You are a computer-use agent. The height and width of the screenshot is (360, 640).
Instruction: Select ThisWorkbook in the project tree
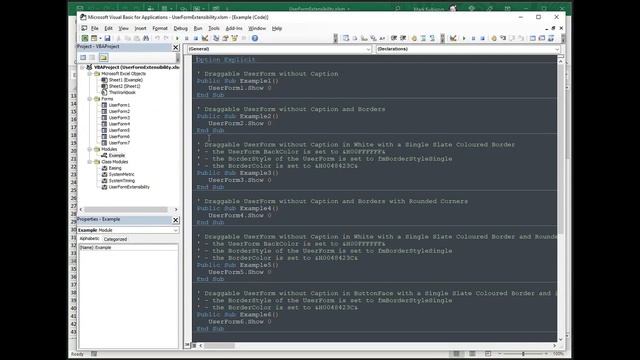[x=122, y=93]
